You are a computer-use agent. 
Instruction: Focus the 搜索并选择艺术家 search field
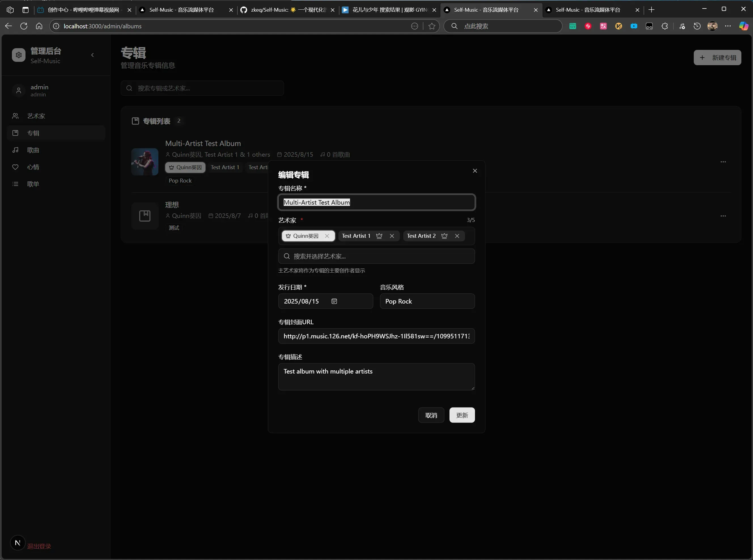click(x=376, y=256)
